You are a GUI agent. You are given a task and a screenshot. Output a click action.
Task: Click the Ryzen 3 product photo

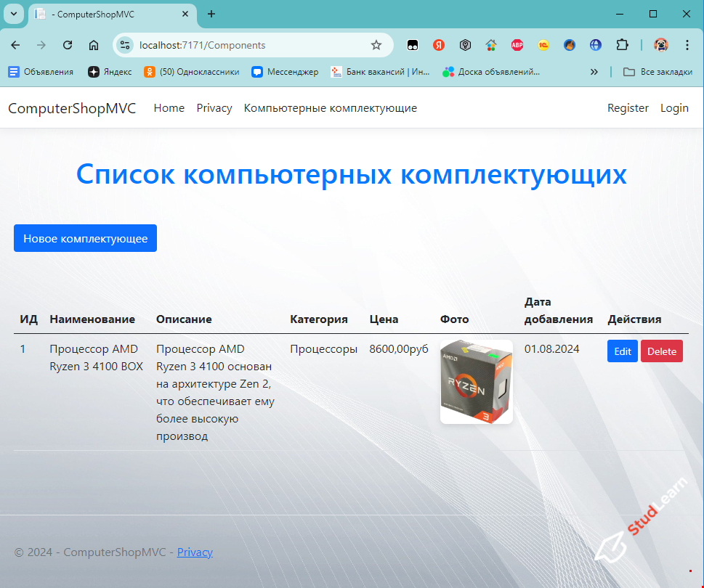(x=476, y=380)
